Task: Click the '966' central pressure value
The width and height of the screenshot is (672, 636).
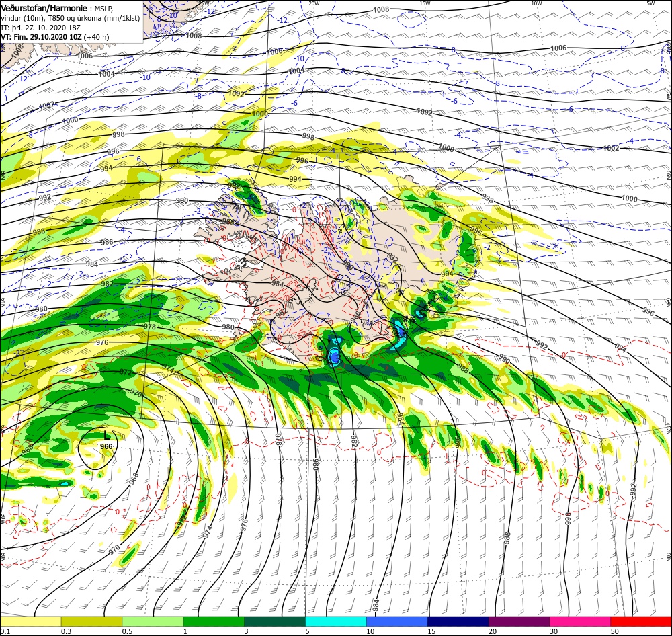Action: [x=106, y=446]
